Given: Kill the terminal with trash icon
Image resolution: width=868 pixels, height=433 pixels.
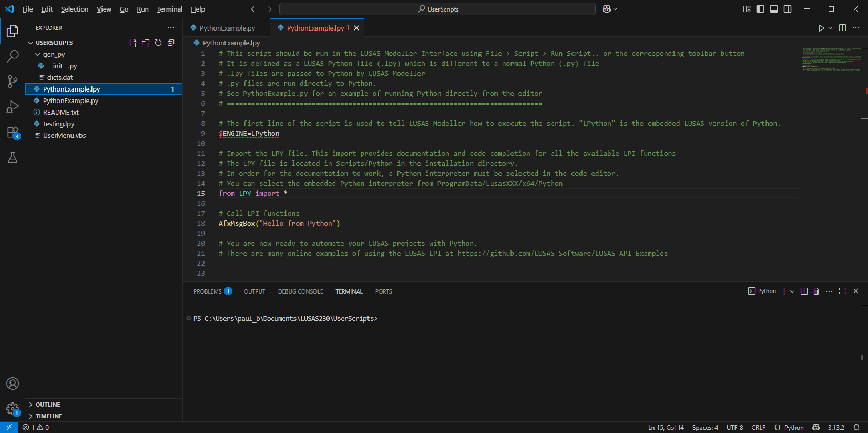Looking at the screenshot, I should click(x=816, y=291).
